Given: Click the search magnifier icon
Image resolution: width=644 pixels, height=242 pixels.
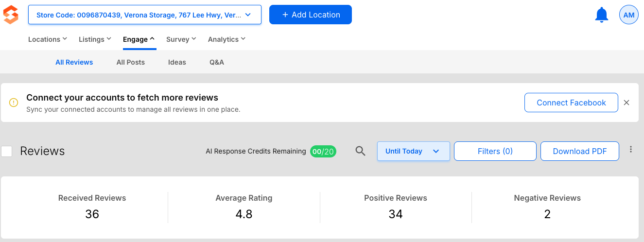Looking at the screenshot, I should [x=360, y=151].
